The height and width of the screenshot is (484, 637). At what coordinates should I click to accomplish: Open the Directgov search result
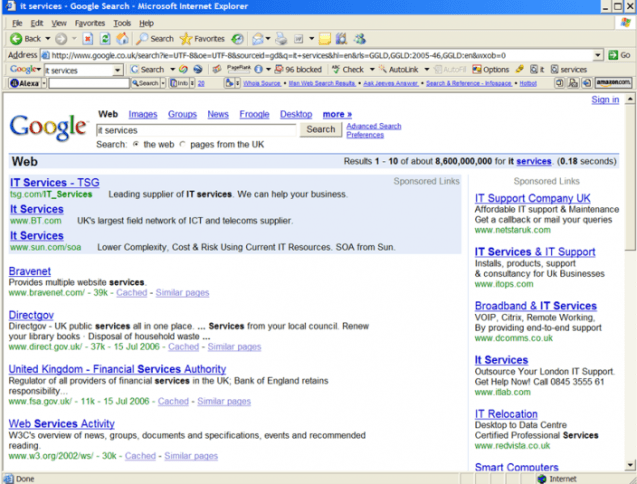point(31,315)
